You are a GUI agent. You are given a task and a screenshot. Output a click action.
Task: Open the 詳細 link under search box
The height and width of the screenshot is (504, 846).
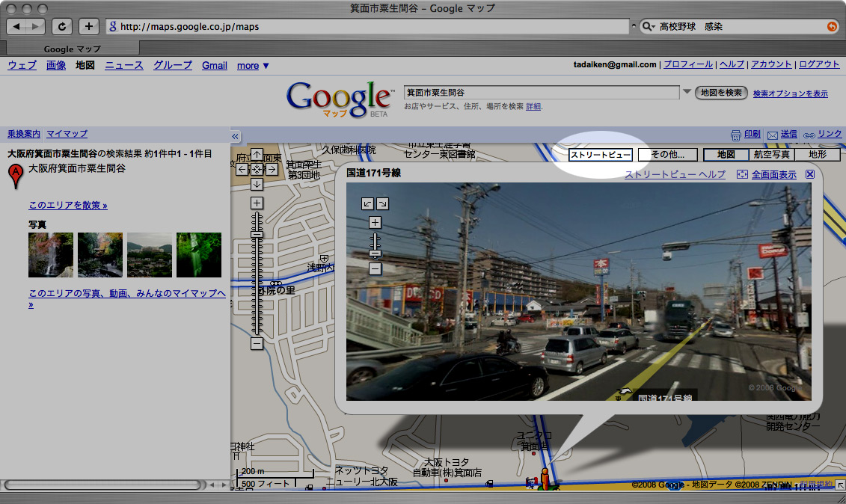[533, 106]
